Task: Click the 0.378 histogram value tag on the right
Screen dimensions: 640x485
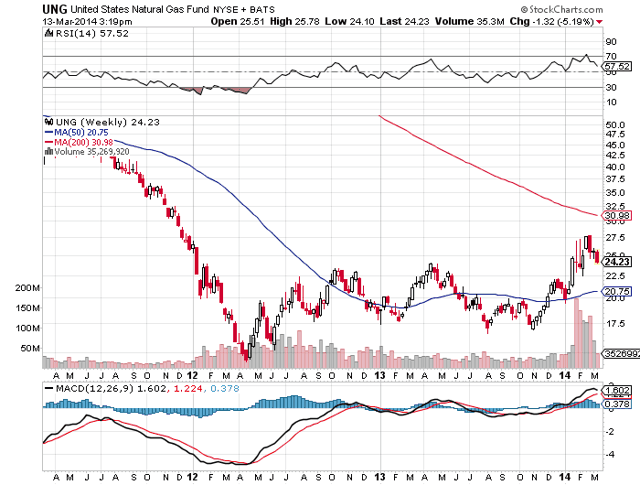Action: tap(617, 404)
